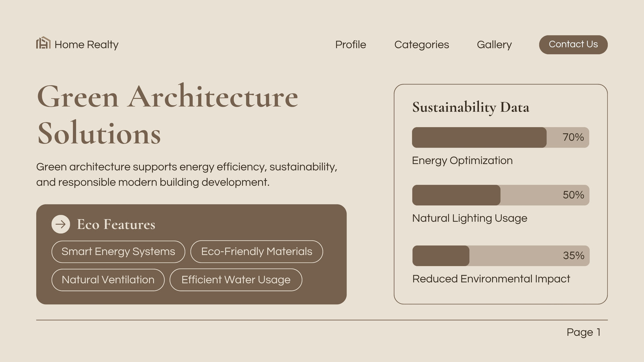Click the Natural Lighting Usage label
Viewport: 644px width, 362px height.
click(470, 218)
